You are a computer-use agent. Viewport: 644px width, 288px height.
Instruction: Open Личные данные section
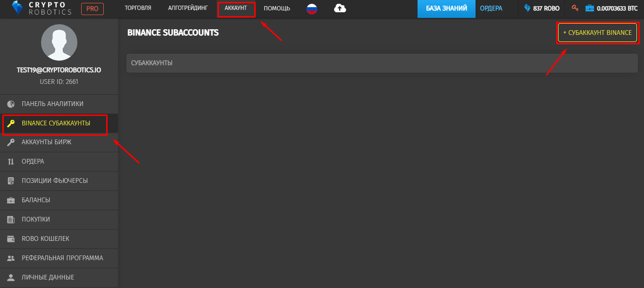pyautogui.click(x=59, y=278)
